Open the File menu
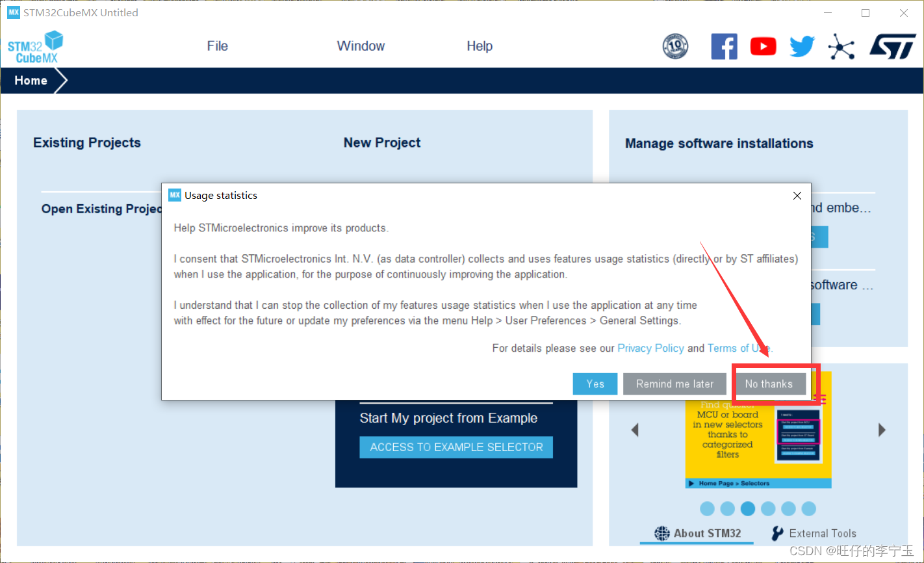The width and height of the screenshot is (924, 563). (218, 46)
